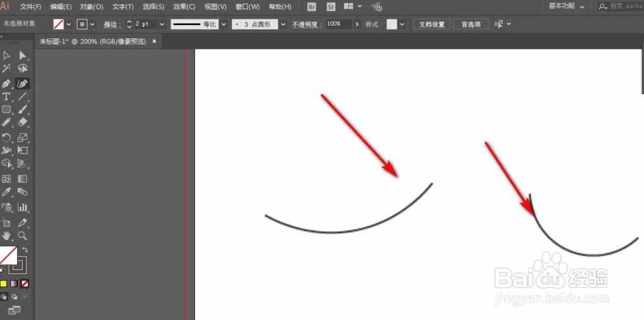Select the Selection tool (black arrow outline)
Image resolution: width=644 pixels, height=320 pixels.
[x=6, y=56]
